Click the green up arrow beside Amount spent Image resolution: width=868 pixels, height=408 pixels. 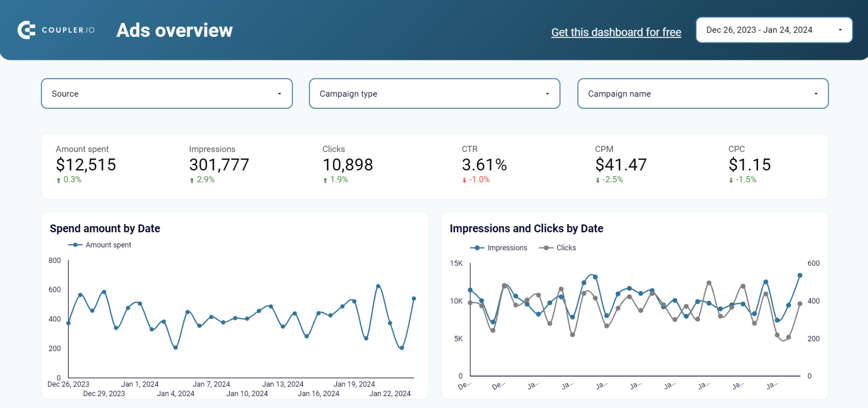(x=58, y=179)
